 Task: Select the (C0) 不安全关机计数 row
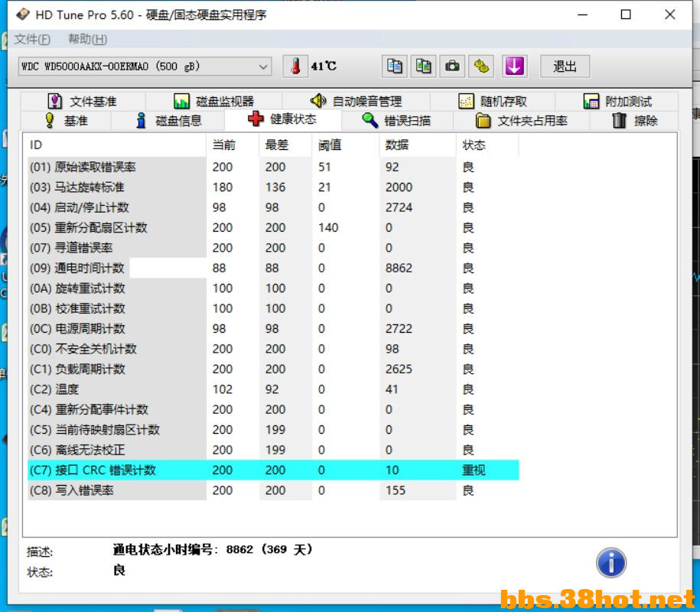coord(273,349)
